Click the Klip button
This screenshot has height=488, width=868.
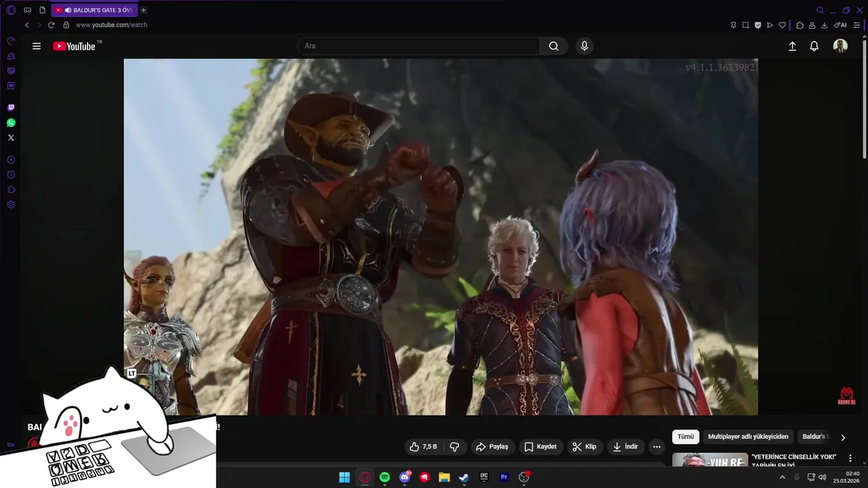point(585,447)
